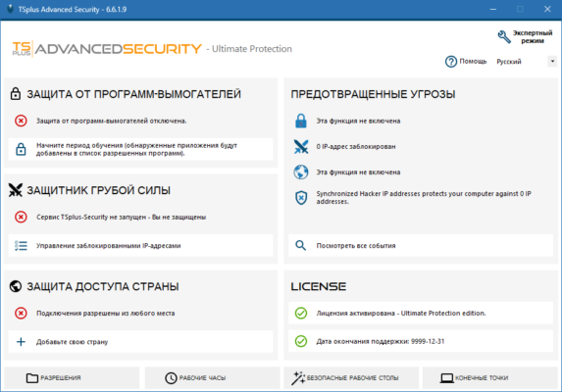Select Добавьте свою страну
The width and height of the screenshot is (562, 392).
[140, 342]
